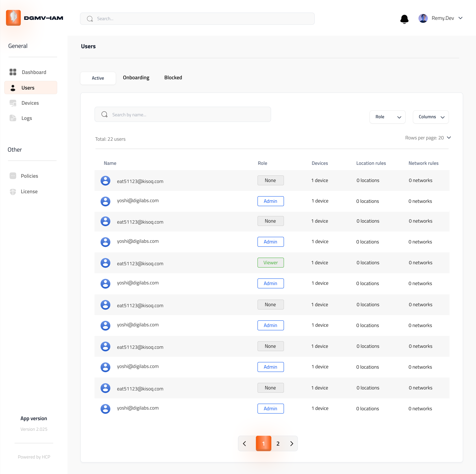The width and height of the screenshot is (476, 474).
Task: Change Rows per page: 20 dropdown
Action: pos(428,138)
